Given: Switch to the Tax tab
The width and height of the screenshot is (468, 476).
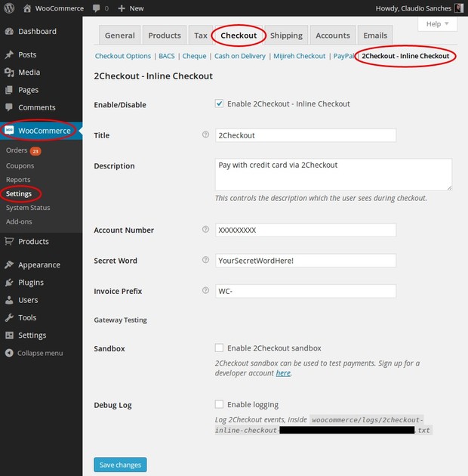Looking at the screenshot, I should click(x=201, y=36).
